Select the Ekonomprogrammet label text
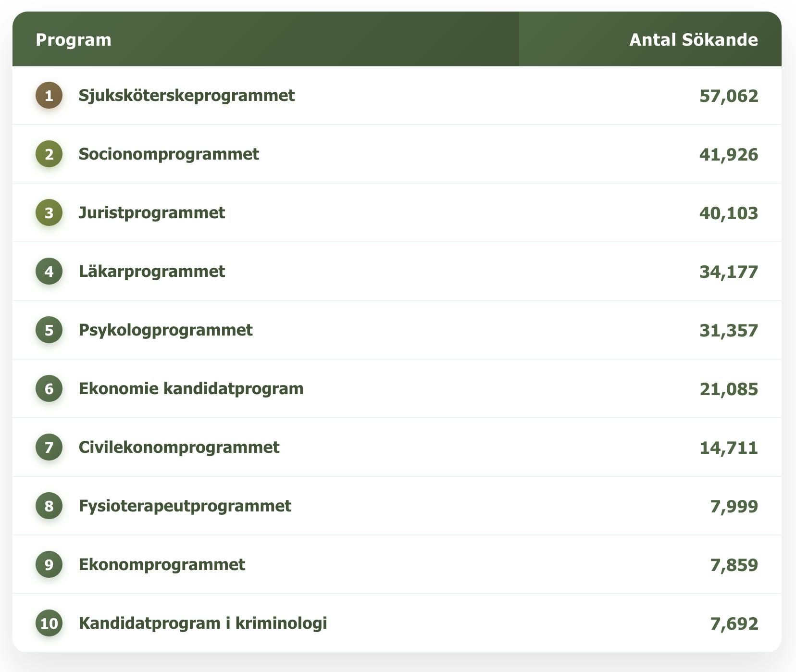 pos(162,564)
